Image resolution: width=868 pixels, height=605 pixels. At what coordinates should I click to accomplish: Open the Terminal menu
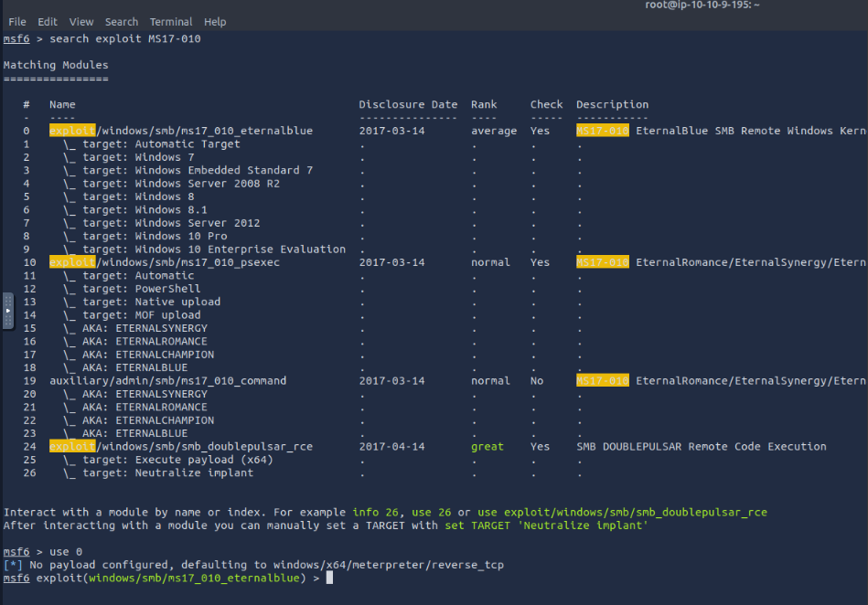[171, 22]
